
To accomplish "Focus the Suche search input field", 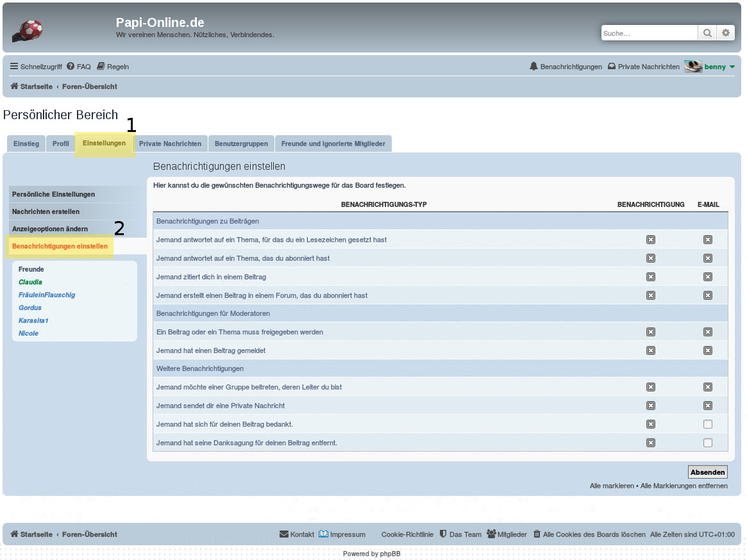I will click(649, 33).
